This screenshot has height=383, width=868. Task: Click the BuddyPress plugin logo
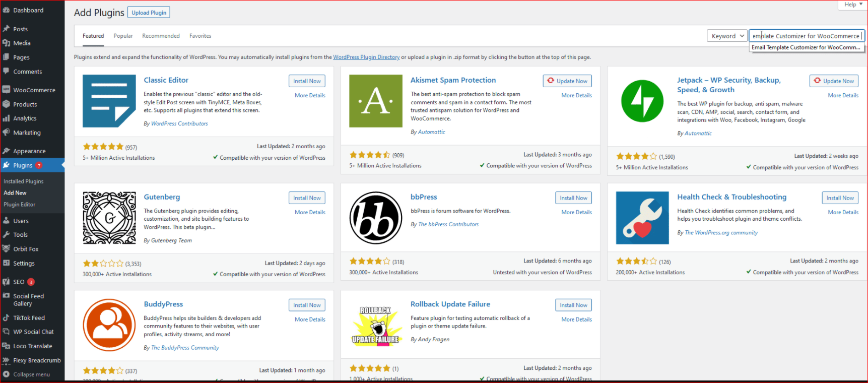(109, 325)
